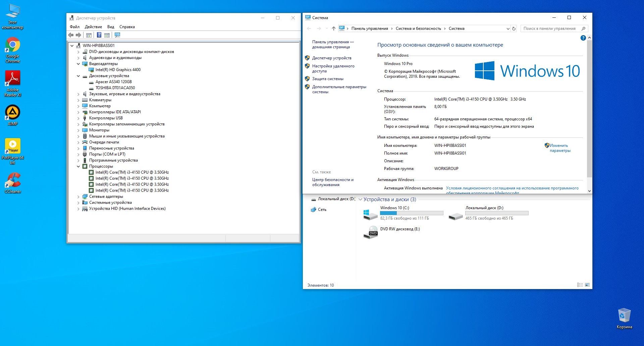Click Forward arrow in Device Manager toolbar
Screen dimensions: 644x346
(x=78, y=35)
